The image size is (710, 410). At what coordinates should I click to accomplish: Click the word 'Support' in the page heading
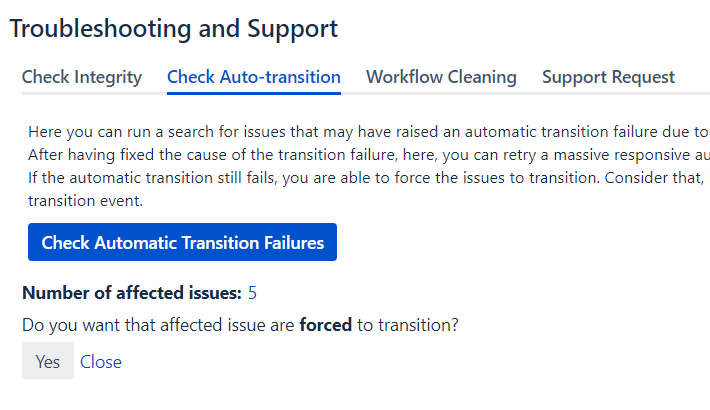coord(289,29)
